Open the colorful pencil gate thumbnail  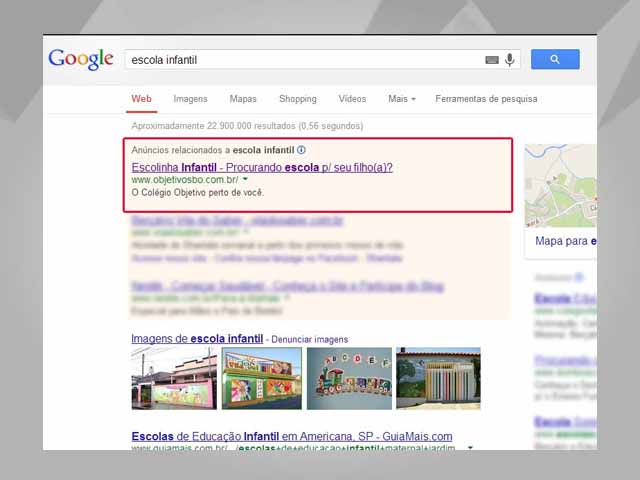[x=438, y=378]
